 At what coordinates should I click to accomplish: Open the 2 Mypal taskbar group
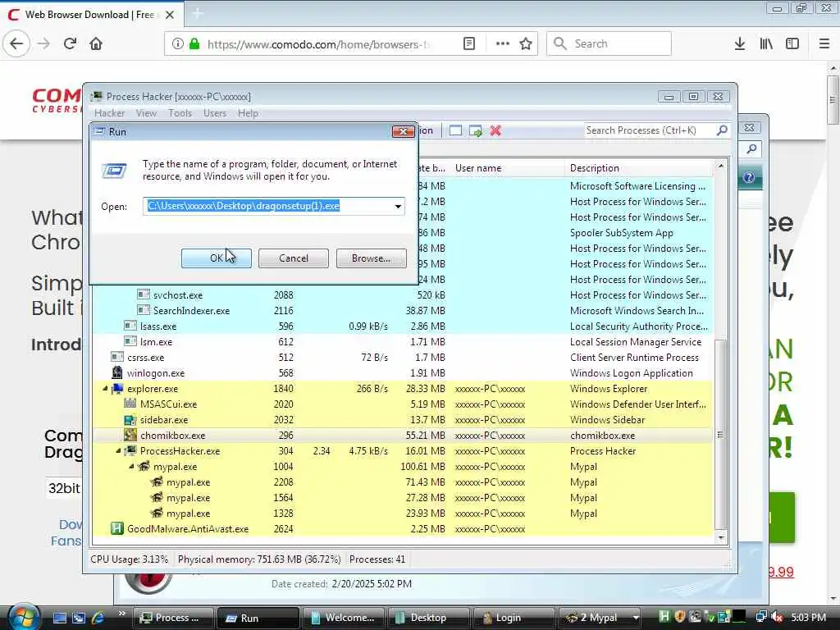(x=600, y=618)
